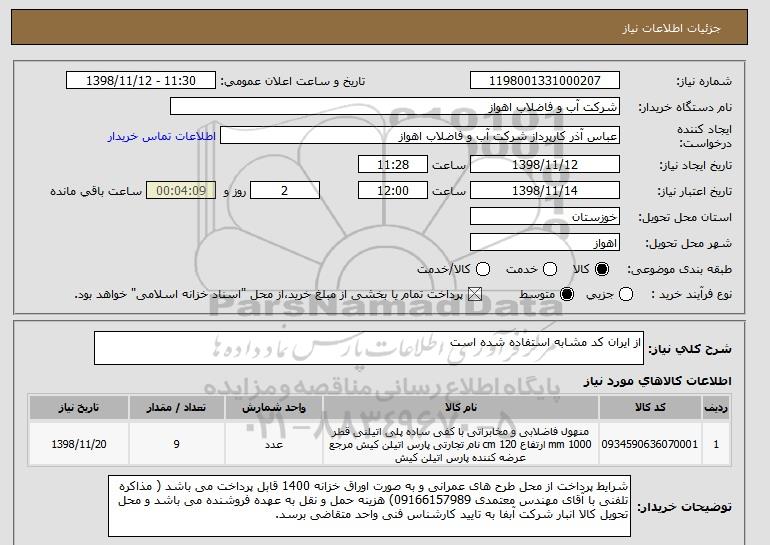Click the تعداد / مقدار column header
The height and width of the screenshot is (545, 770).
177,408
